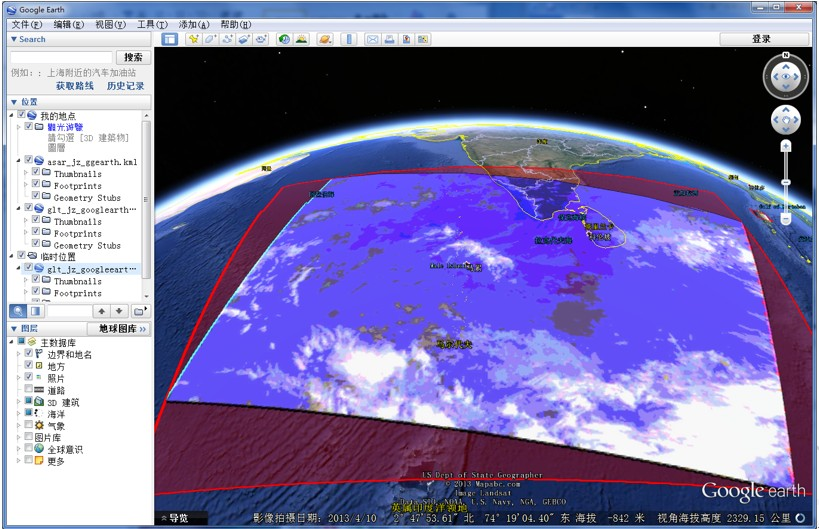Expand the 觀光游覽 folder node

(18, 127)
